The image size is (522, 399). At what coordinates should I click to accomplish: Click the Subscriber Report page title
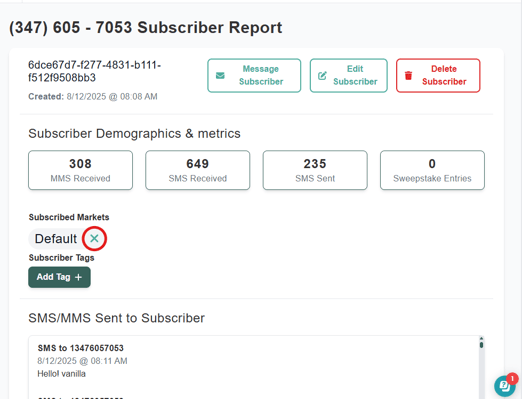(x=146, y=28)
